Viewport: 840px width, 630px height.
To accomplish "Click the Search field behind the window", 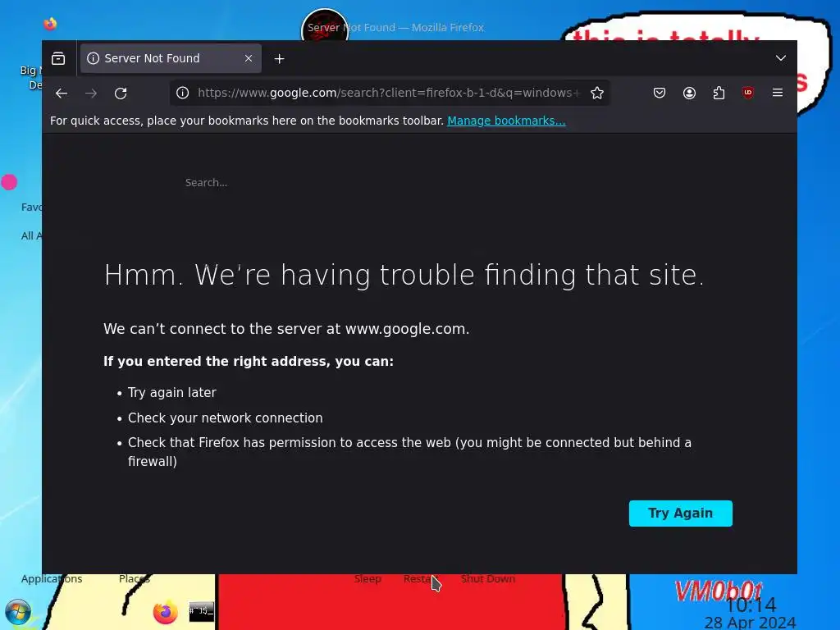I will click(206, 183).
